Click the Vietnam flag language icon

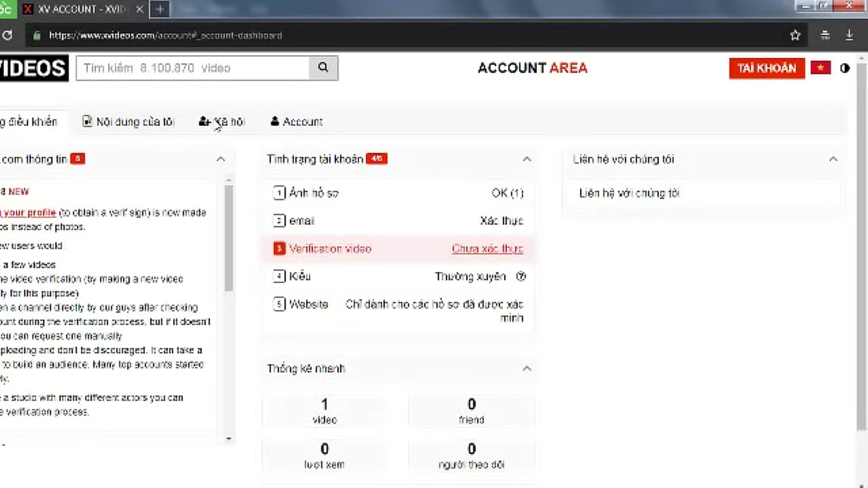point(821,68)
